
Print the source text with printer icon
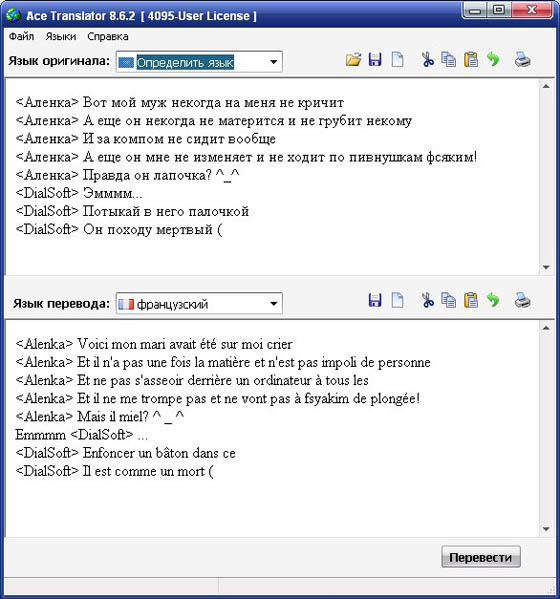(522, 60)
